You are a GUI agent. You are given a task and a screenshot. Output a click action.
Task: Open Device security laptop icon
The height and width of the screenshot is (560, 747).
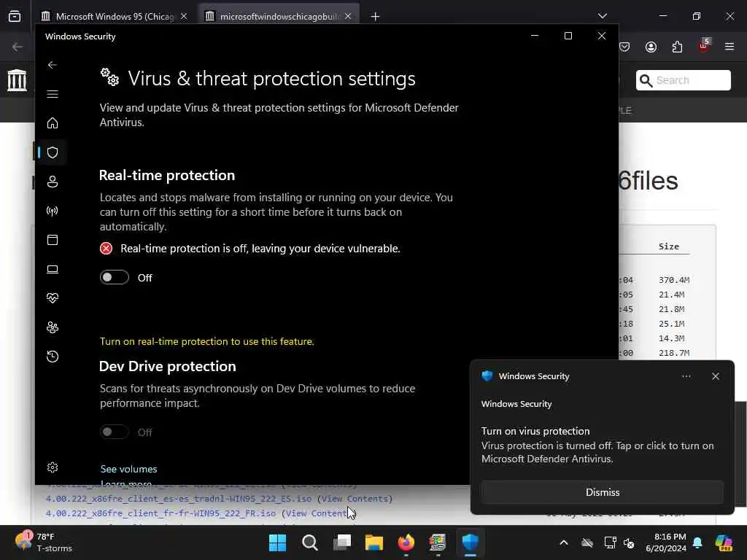(x=53, y=269)
